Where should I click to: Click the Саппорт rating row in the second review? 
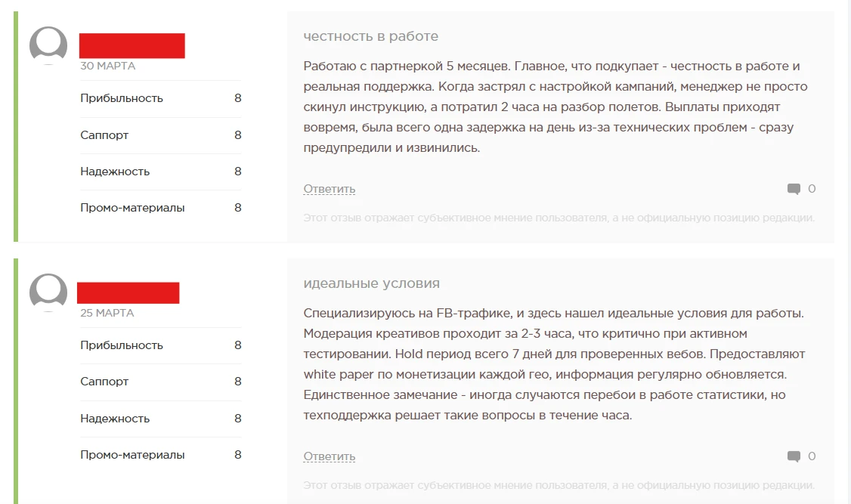[x=161, y=382]
